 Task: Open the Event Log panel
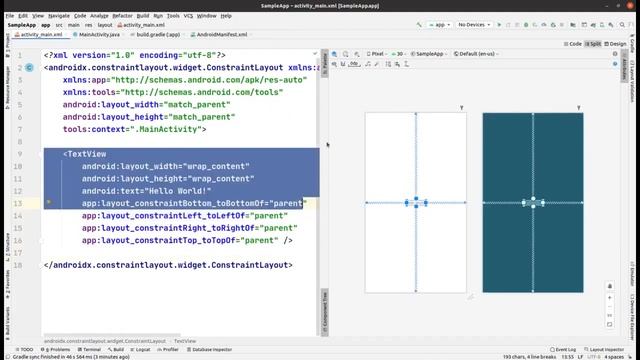[x=563, y=349]
